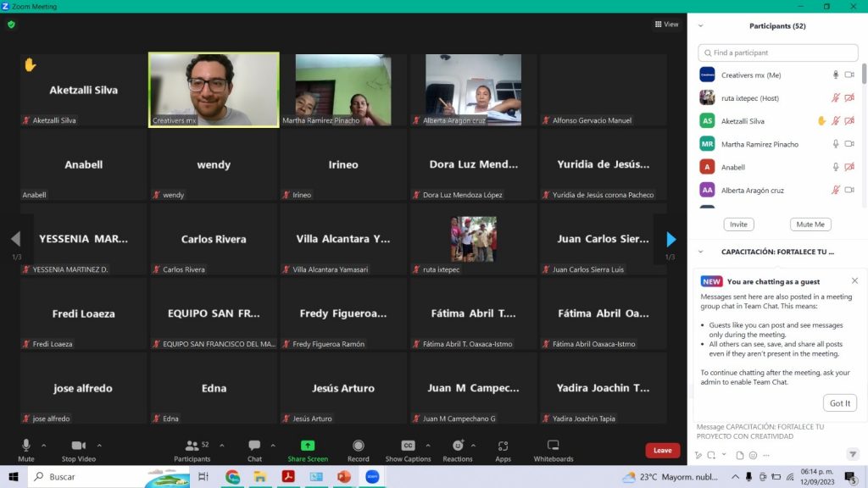Click Got It in guest notice
Image resolution: width=868 pixels, height=488 pixels.
839,403
